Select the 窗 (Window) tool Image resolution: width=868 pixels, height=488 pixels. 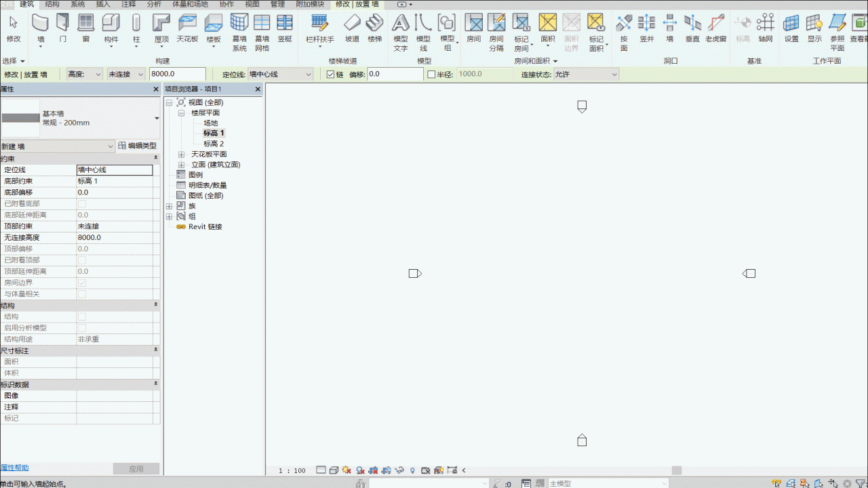[x=86, y=28]
